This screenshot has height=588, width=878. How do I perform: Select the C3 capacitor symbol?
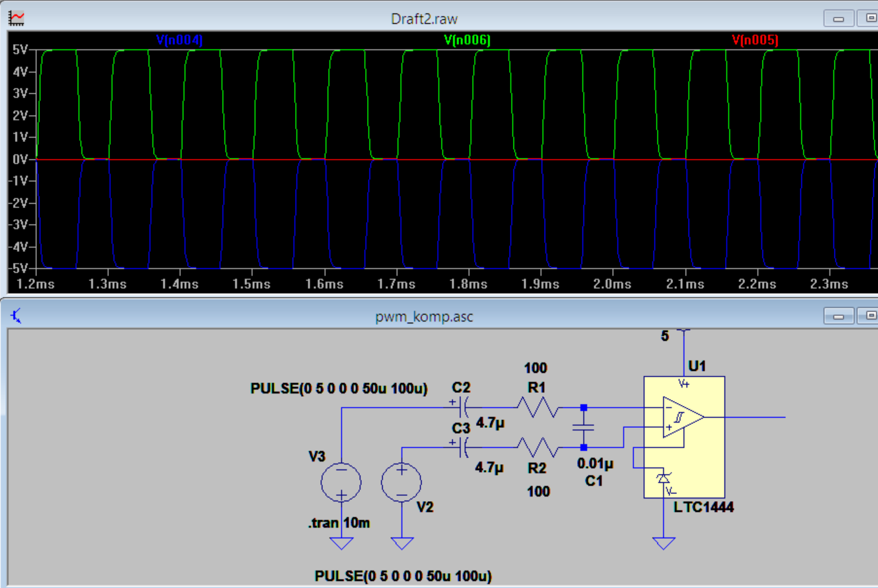point(462,447)
